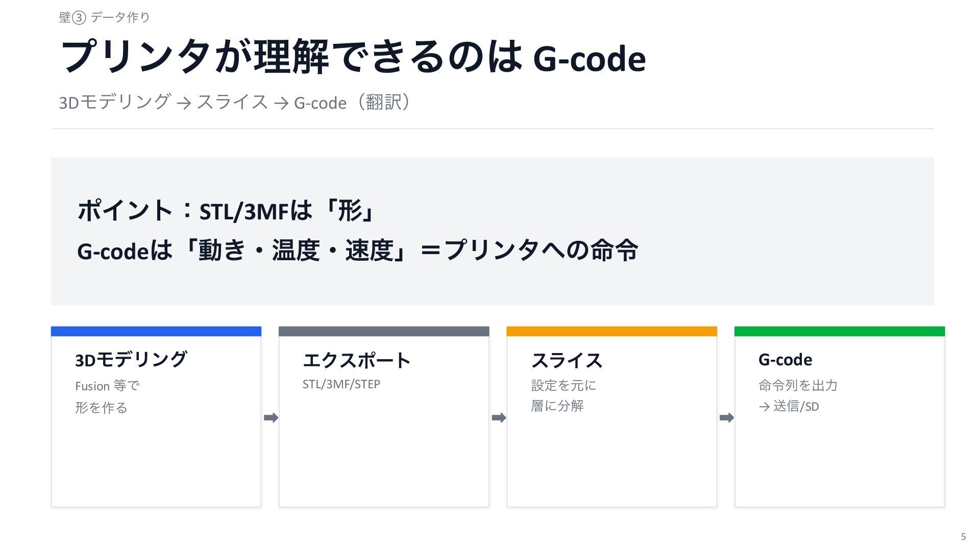Click the STL/3MF/STEP description text
Viewport: 980px width, 551px height.
point(341,384)
